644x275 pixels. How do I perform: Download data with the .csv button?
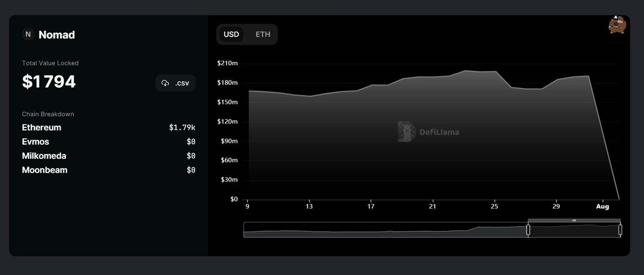tap(175, 83)
